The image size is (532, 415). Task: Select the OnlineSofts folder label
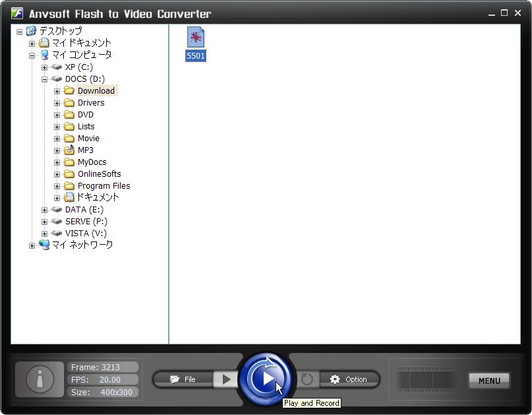[x=99, y=174]
